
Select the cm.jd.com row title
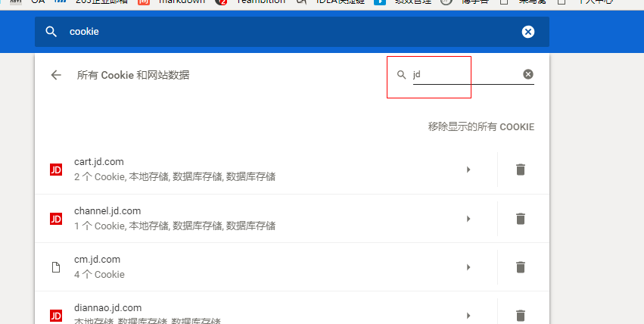pos(98,260)
